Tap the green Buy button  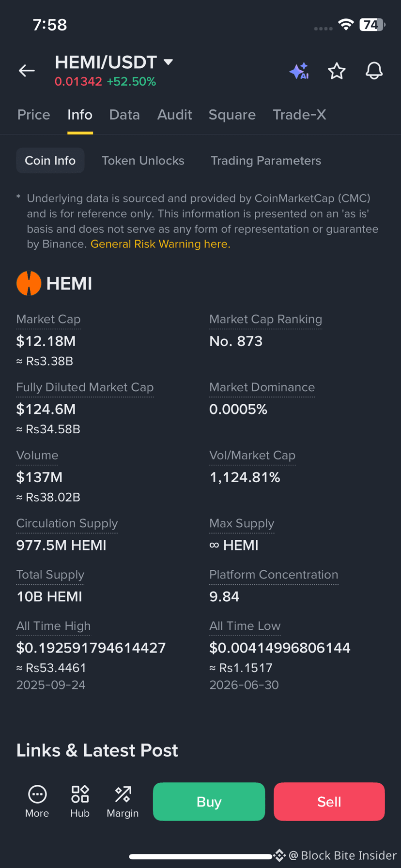(209, 802)
